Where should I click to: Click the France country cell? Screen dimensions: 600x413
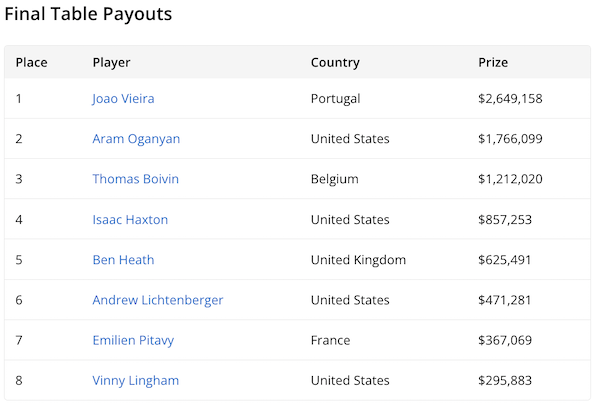pyautogui.click(x=330, y=340)
